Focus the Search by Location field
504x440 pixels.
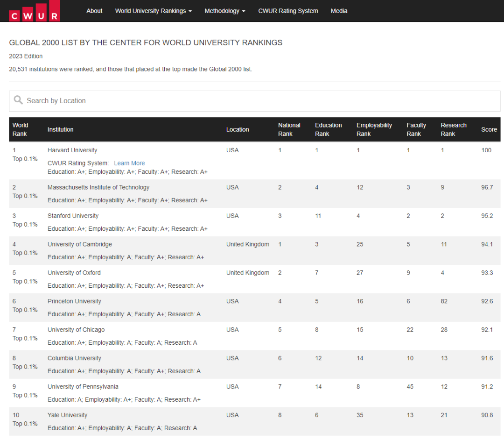tap(255, 101)
